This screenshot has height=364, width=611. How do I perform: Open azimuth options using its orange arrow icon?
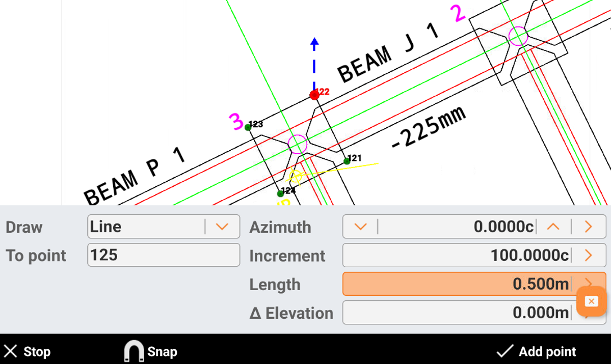[589, 227]
